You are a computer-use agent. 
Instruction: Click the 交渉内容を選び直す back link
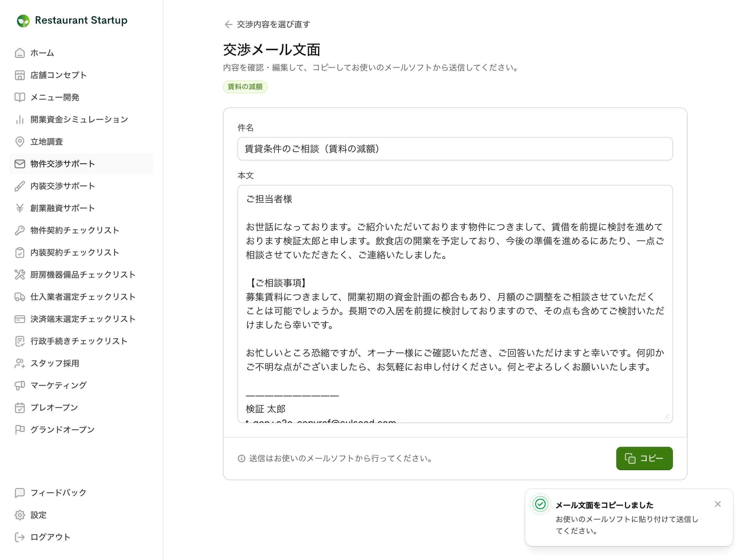point(267,24)
